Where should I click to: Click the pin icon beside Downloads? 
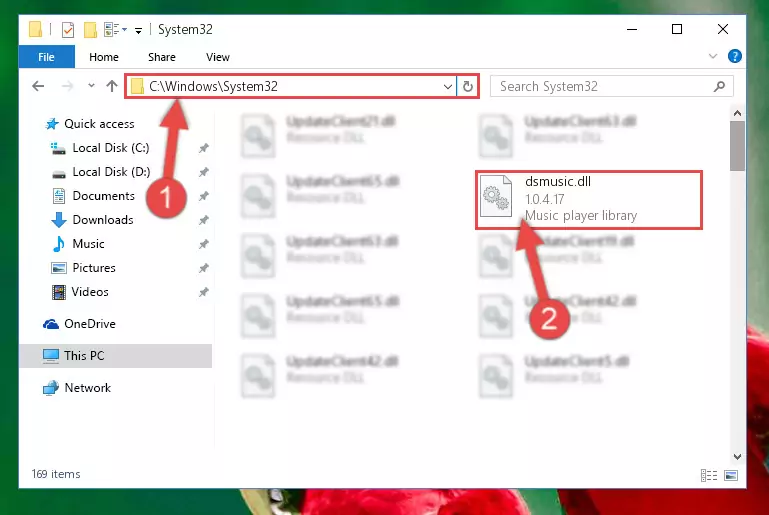(x=204, y=220)
